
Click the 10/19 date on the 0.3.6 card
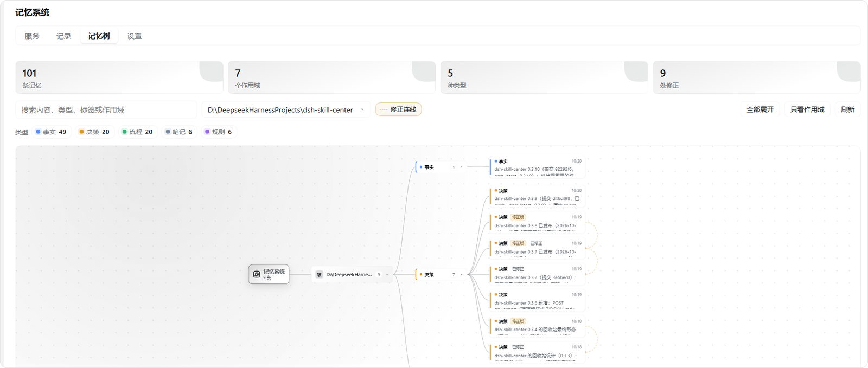pos(576,295)
